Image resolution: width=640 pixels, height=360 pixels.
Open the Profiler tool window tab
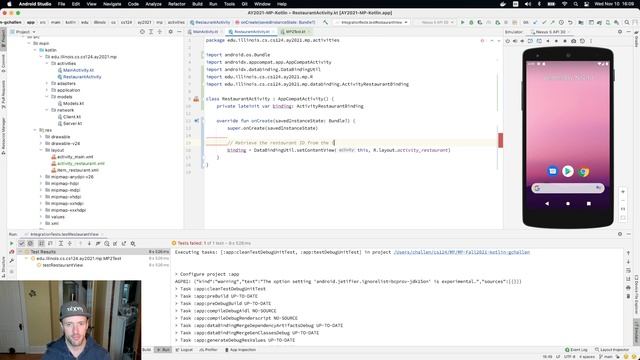pos(209,350)
